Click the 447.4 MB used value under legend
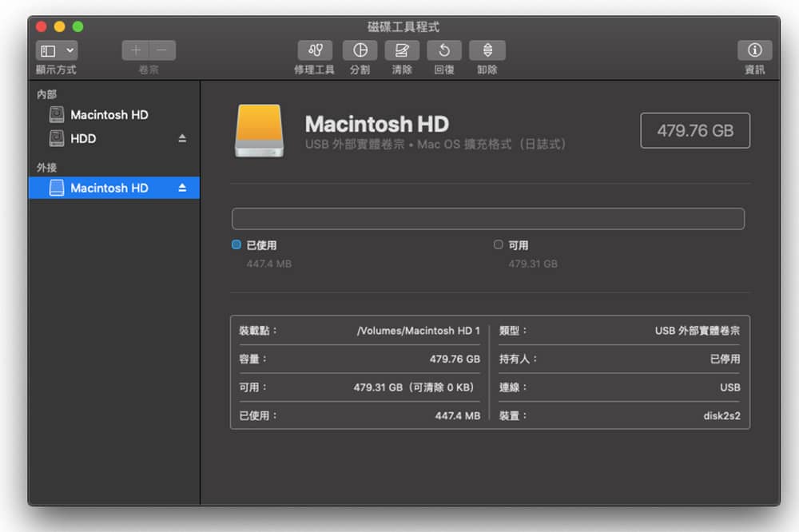 pyautogui.click(x=269, y=264)
